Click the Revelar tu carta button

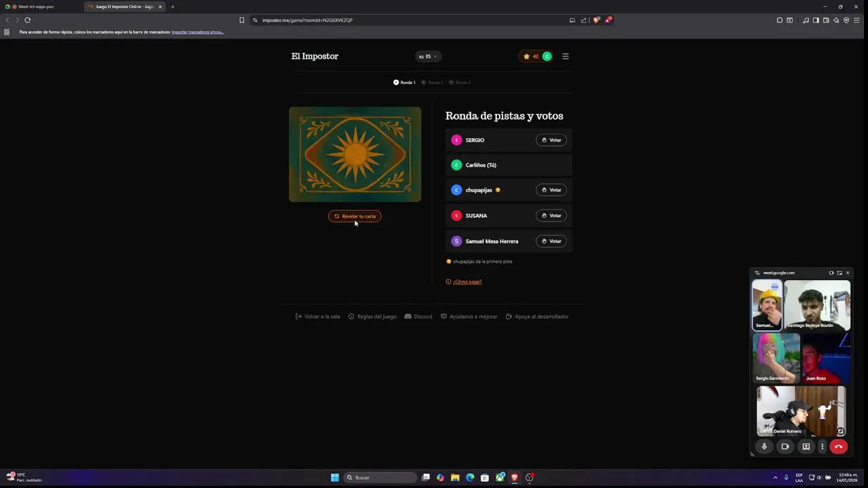click(355, 216)
